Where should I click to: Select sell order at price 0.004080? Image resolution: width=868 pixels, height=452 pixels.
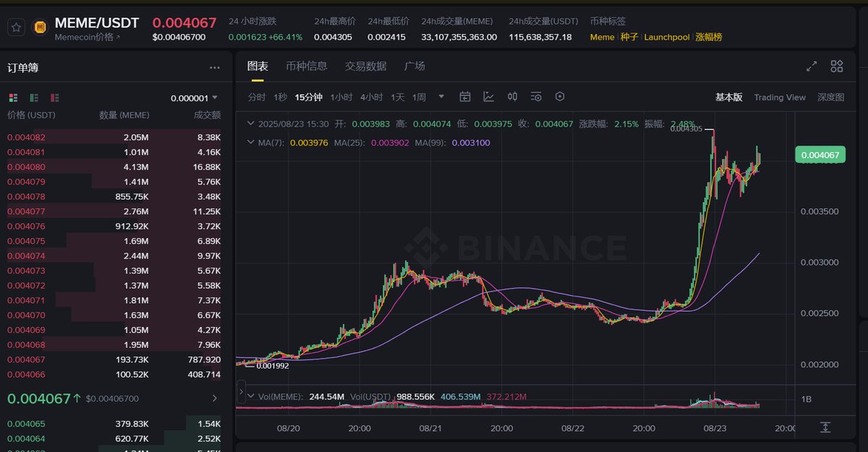[x=114, y=166]
